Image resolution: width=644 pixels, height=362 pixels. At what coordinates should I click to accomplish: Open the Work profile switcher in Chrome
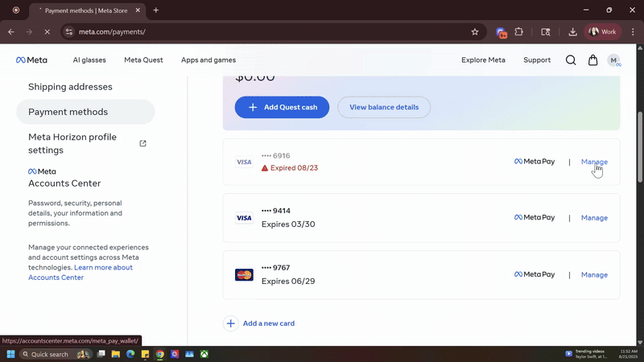[604, 32]
